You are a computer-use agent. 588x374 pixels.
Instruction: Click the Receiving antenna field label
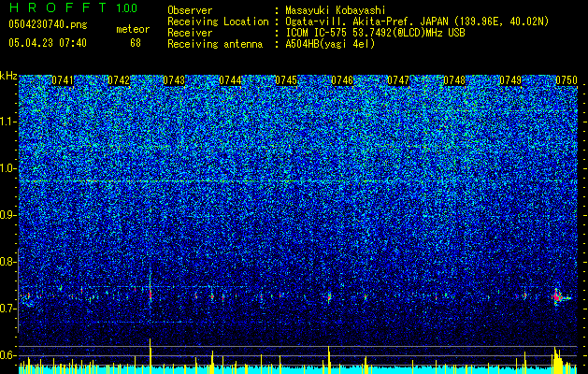coord(215,44)
